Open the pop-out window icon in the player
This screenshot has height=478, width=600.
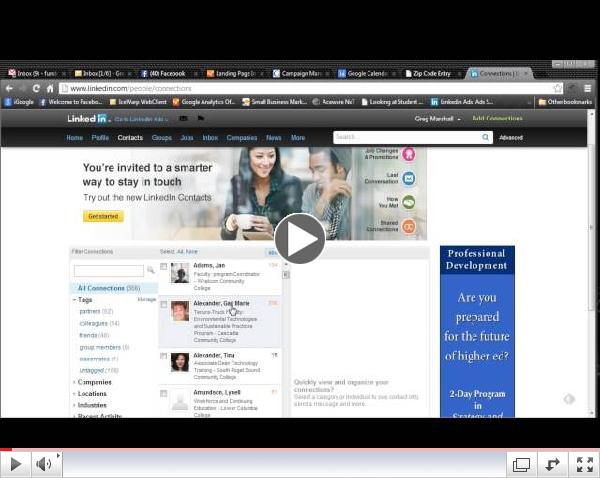click(x=521, y=465)
